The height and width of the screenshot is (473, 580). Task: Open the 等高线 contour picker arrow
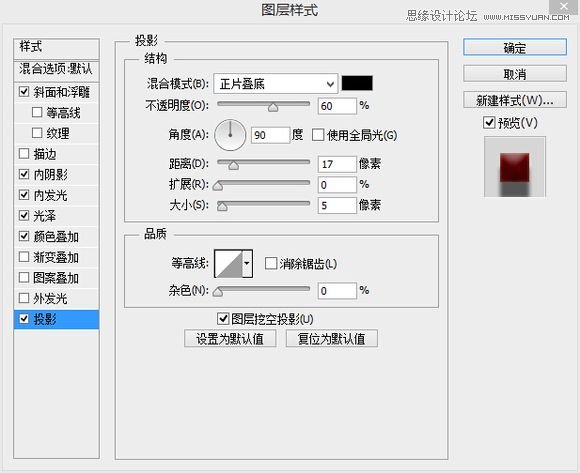pyautogui.click(x=247, y=263)
